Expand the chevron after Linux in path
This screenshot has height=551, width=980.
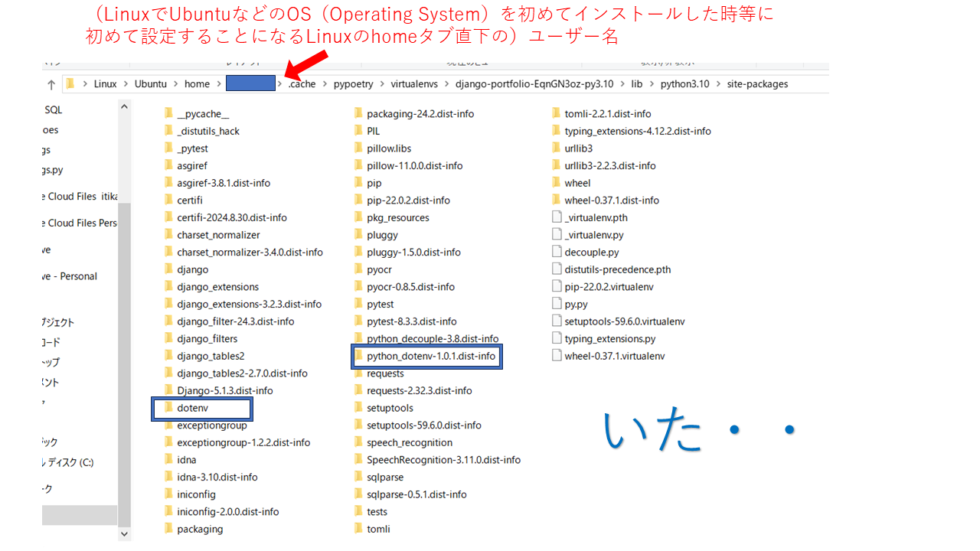126,84
